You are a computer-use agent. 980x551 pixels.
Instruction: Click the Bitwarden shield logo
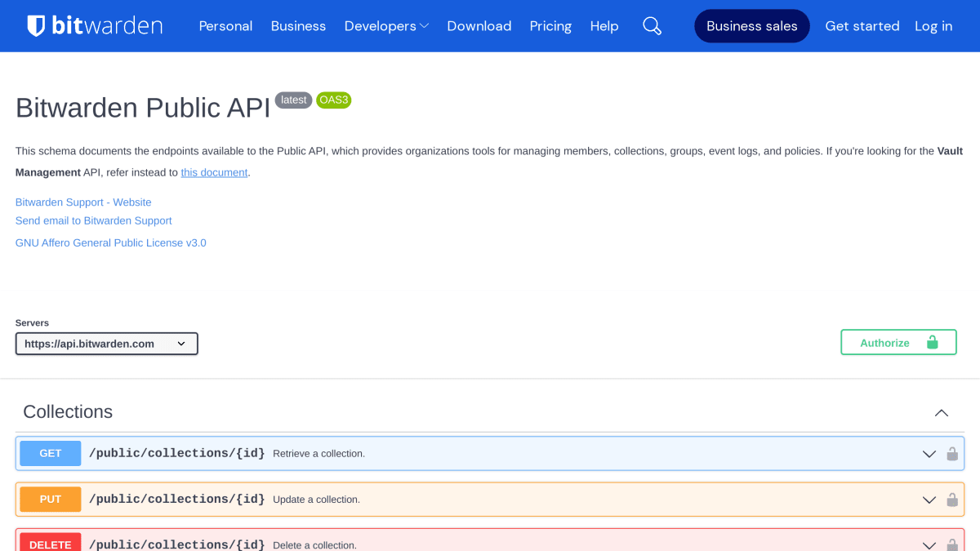click(36, 26)
